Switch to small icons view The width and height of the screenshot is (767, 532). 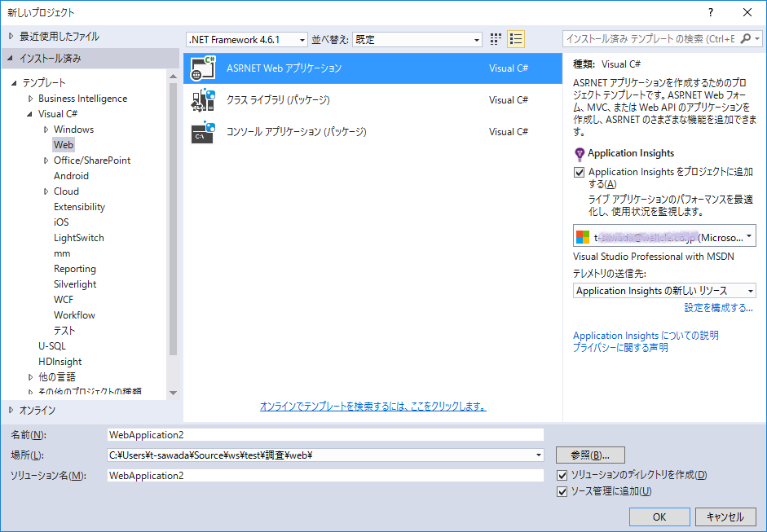pos(496,39)
